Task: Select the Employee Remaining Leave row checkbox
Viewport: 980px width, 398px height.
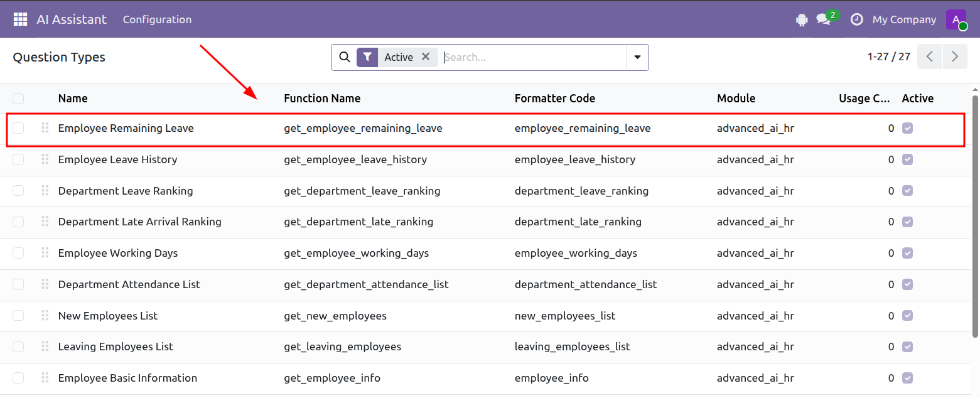Action: [x=18, y=128]
